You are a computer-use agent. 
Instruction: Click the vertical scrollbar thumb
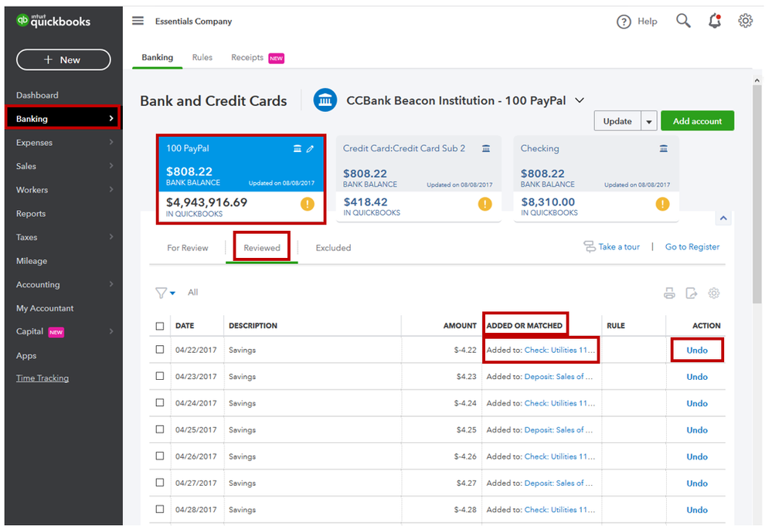[x=757, y=195]
